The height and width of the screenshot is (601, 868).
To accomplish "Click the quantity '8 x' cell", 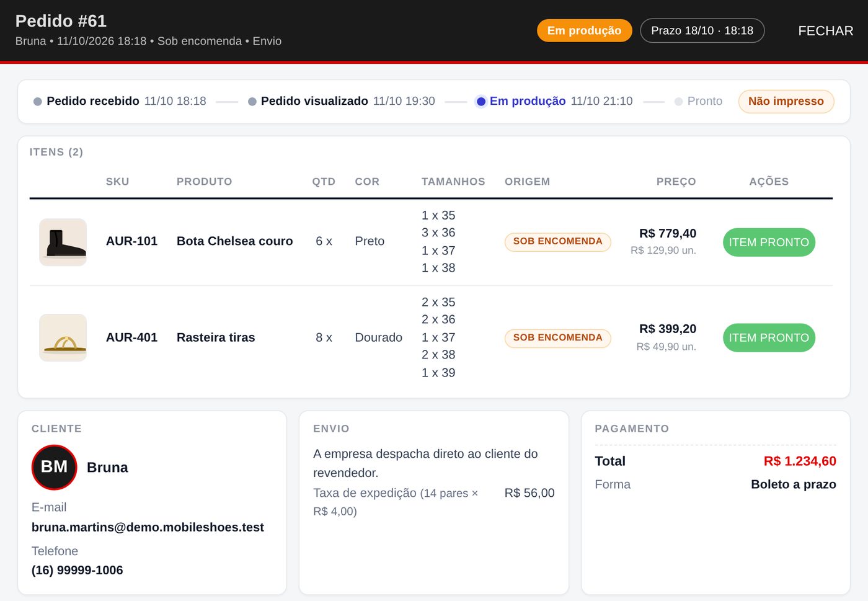I will (x=324, y=337).
